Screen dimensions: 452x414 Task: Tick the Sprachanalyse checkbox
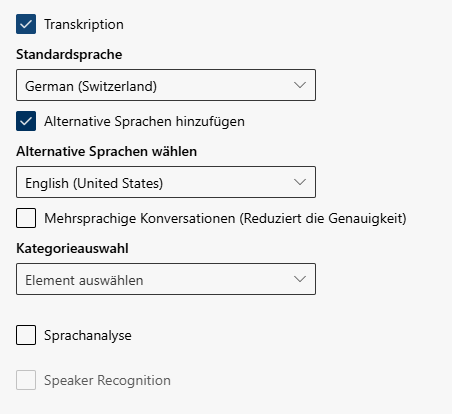26,335
